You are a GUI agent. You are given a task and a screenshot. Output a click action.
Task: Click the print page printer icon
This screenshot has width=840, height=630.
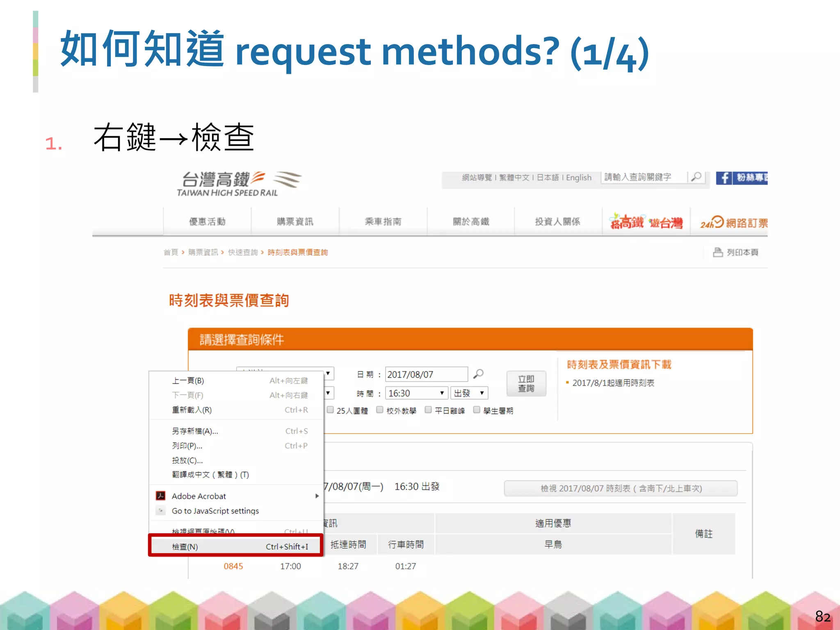tap(717, 252)
